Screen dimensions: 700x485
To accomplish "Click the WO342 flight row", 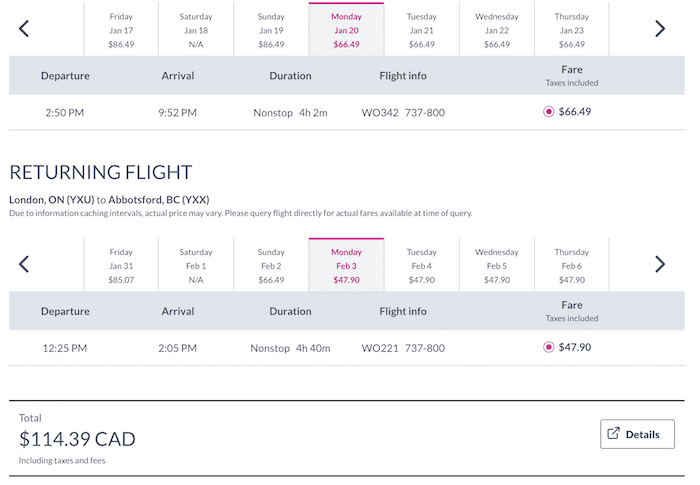I will tap(346, 112).
